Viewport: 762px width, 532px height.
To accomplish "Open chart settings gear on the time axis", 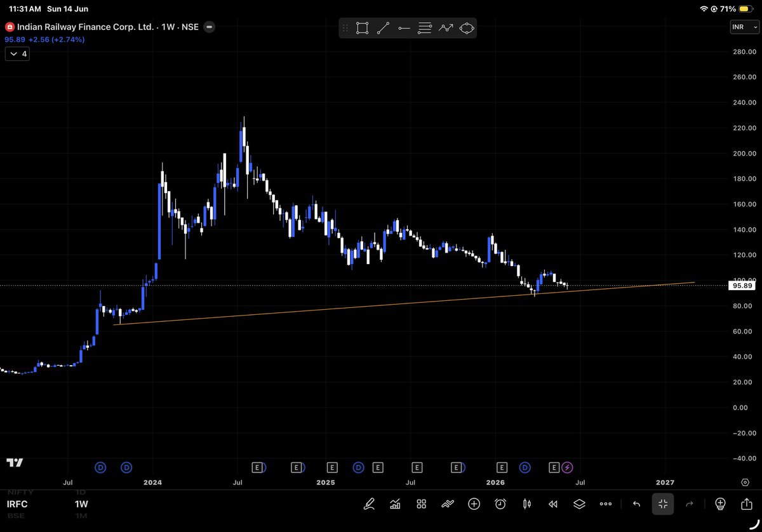I will click(744, 482).
